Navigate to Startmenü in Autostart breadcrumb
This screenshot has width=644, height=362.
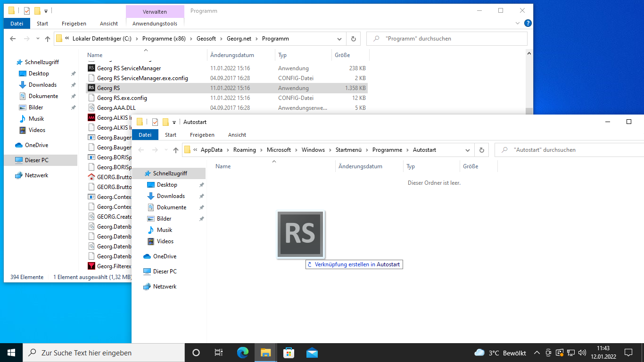tap(348, 150)
